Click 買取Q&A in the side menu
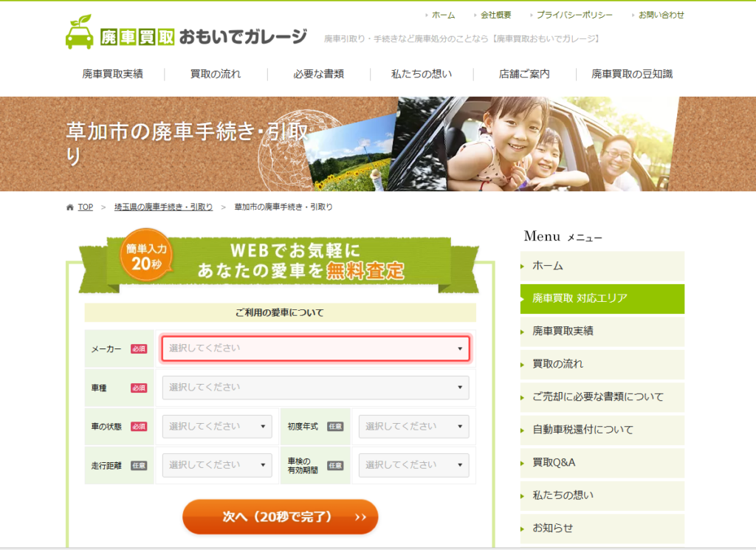Screen dimensions: 756x550 pyautogui.click(x=602, y=462)
